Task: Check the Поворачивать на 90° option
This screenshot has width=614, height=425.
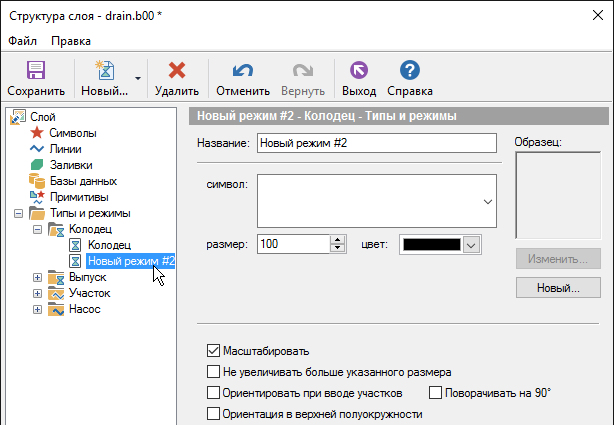Action: coord(435,393)
